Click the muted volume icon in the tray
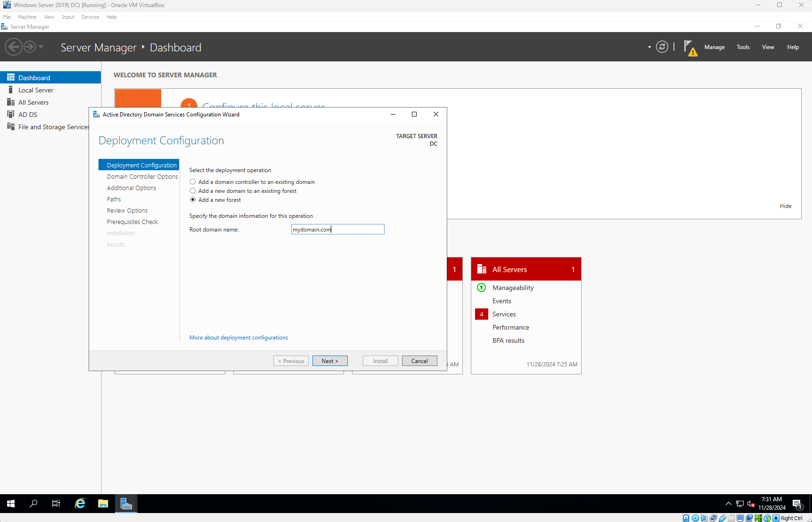 point(751,504)
